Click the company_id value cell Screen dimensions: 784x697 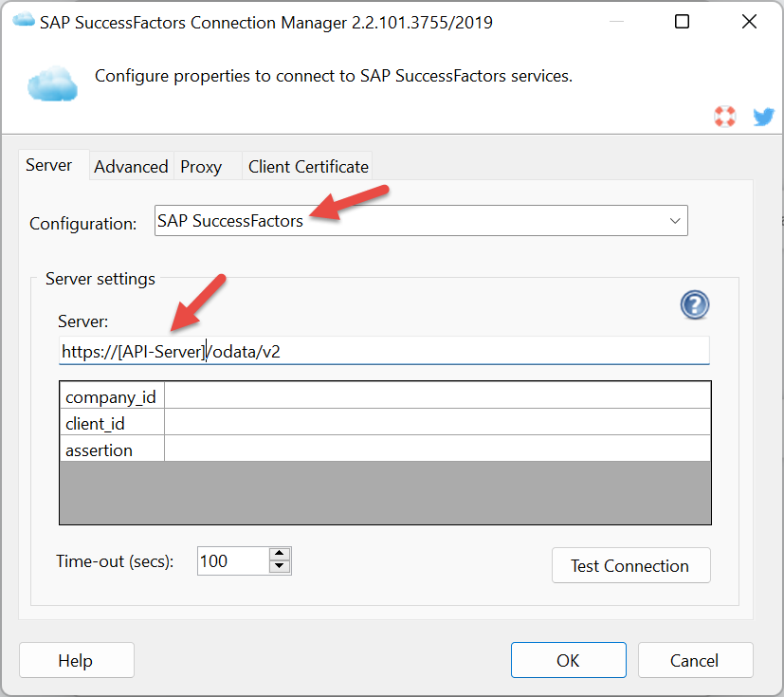[x=437, y=395]
